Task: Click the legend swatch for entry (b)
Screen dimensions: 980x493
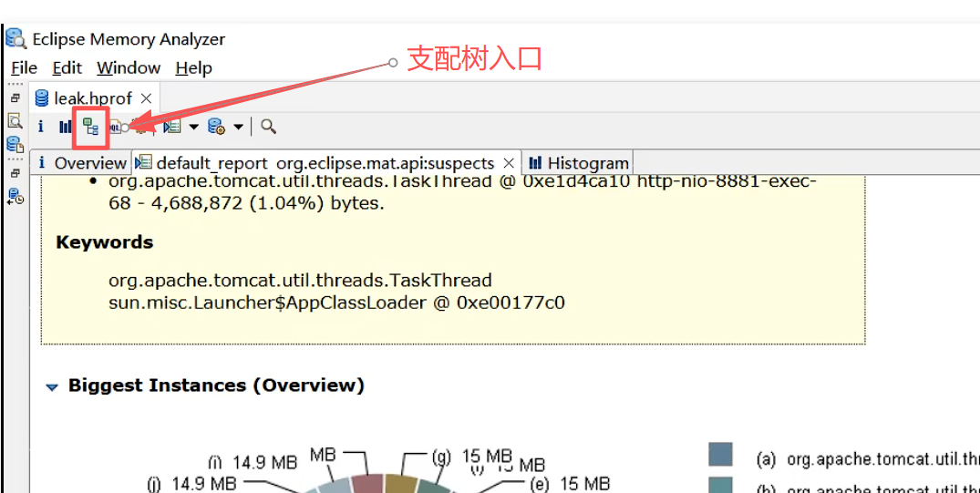Action: click(x=720, y=485)
